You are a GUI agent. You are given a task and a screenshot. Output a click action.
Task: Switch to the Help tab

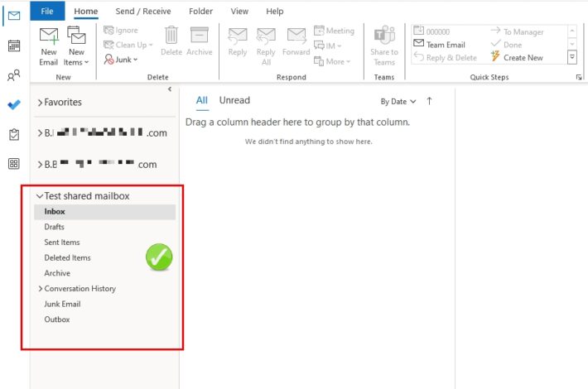[x=274, y=12]
